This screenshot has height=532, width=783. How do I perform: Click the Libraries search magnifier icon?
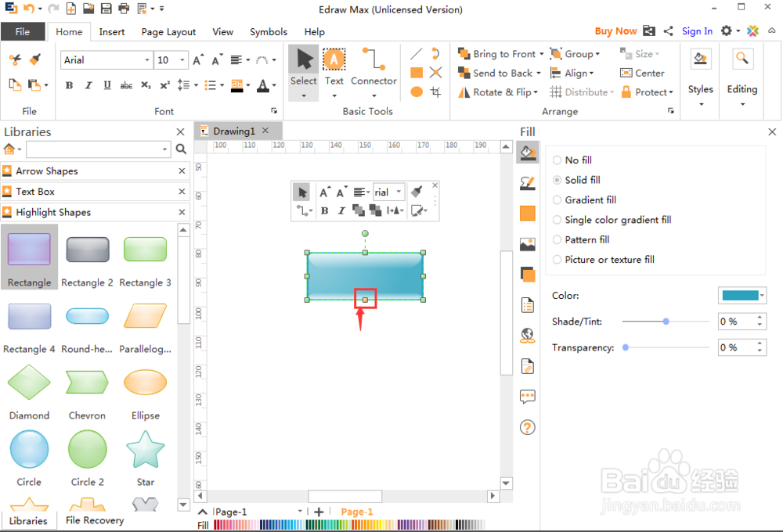click(181, 149)
